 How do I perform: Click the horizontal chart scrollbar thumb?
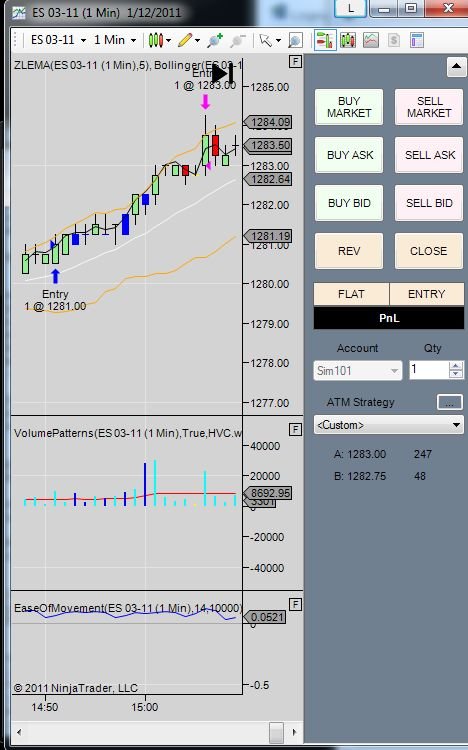276,732
